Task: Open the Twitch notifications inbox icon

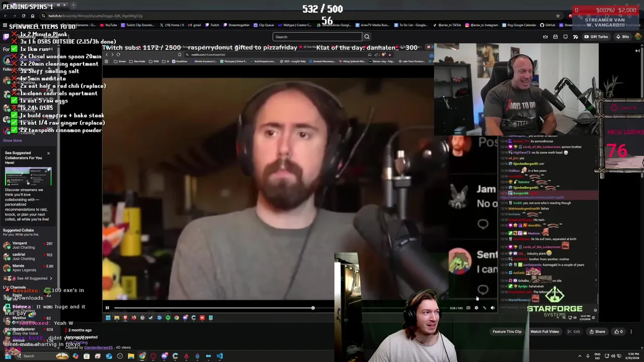Action: pyautogui.click(x=555, y=37)
